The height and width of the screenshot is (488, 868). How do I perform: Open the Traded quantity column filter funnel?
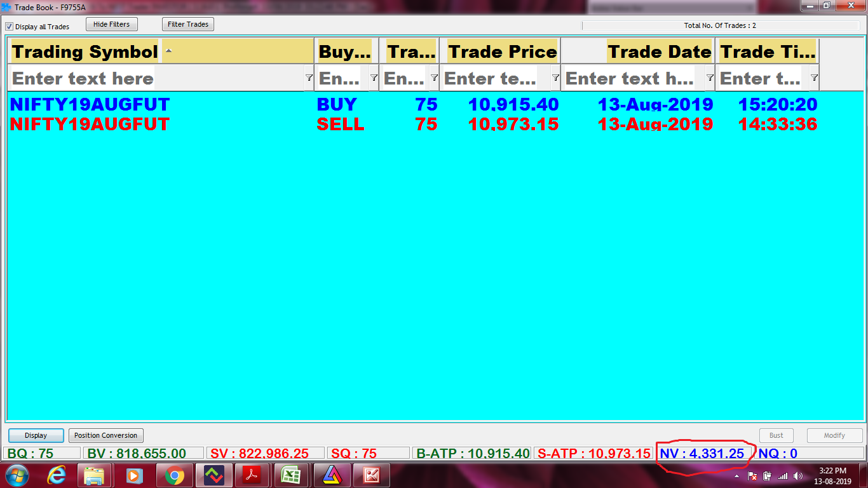pyautogui.click(x=434, y=78)
